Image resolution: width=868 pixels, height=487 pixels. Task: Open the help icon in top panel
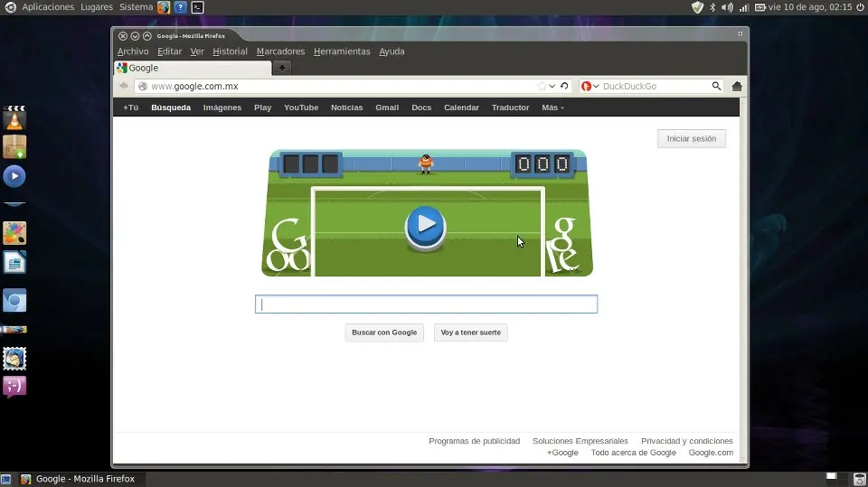[x=180, y=7]
